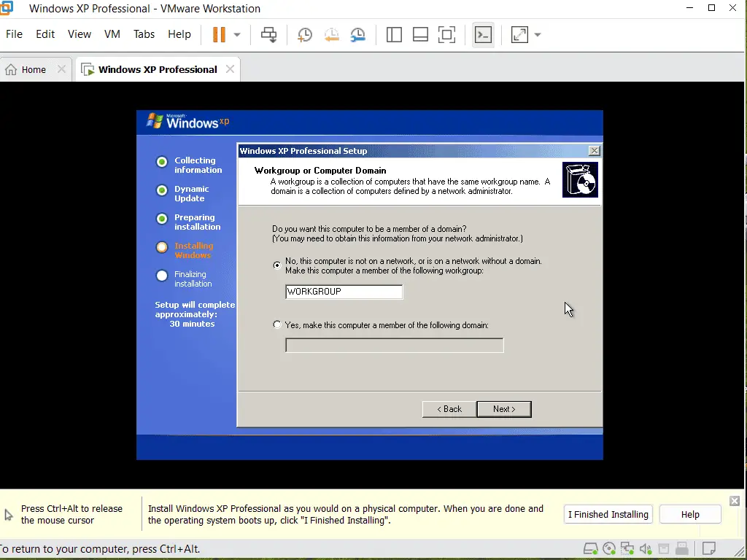This screenshot has width=747, height=560.
Task: Toggle the console view icon
Action: coord(483,34)
